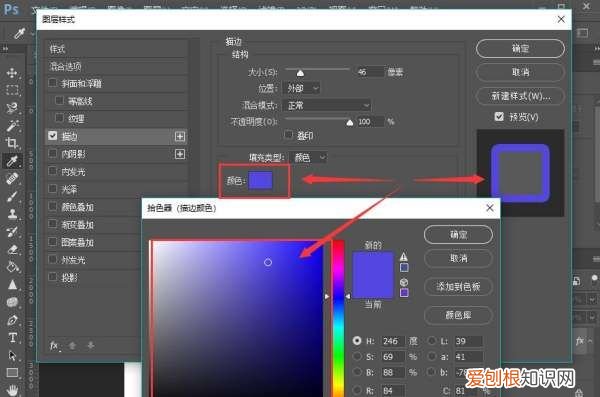
Task: Select the Hand tool
Action: [x=12, y=390]
